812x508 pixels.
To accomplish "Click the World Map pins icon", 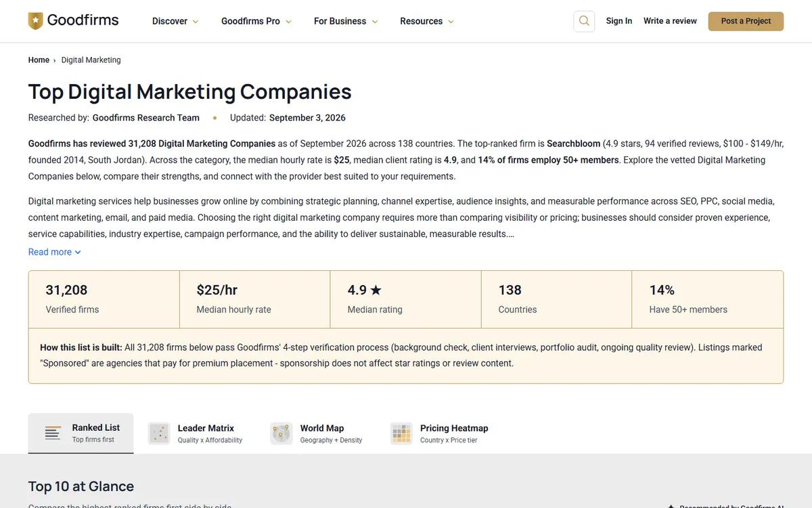I will click(281, 433).
